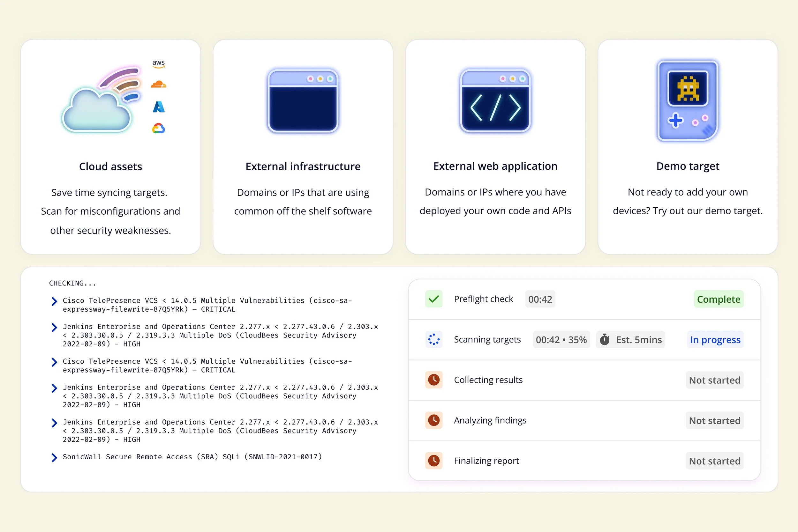Select the Cloud assets card title
Viewport: 798px width, 532px height.
click(x=110, y=166)
